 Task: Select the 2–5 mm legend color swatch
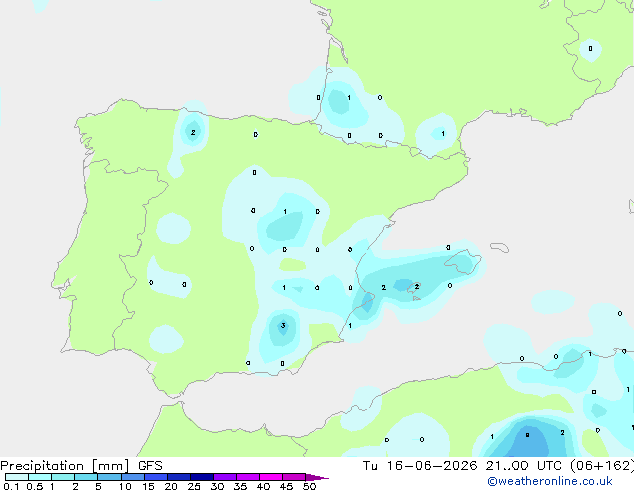(86, 477)
